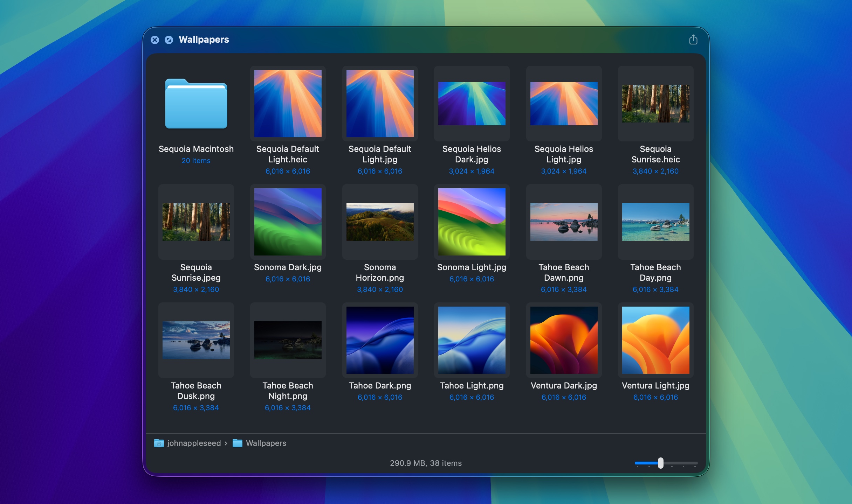Click the thumbnail size slider handle
The height and width of the screenshot is (504, 852).
660,463
